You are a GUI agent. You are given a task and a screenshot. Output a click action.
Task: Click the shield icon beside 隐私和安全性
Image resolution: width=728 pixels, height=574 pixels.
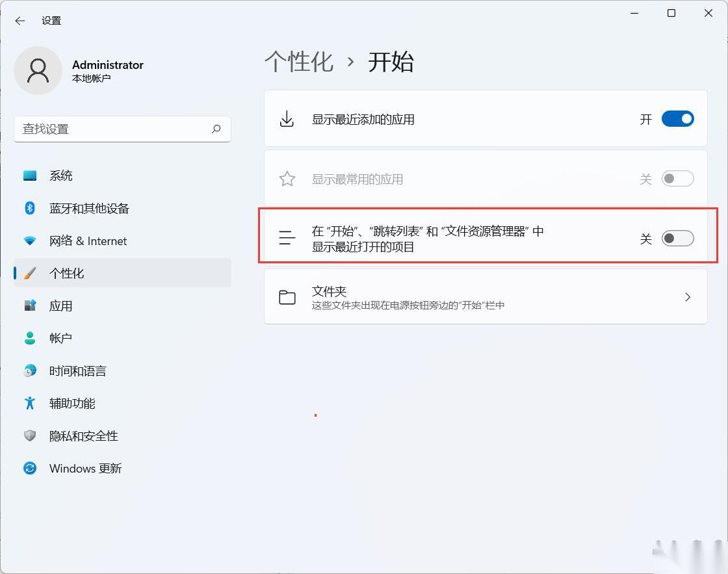[x=30, y=436]
